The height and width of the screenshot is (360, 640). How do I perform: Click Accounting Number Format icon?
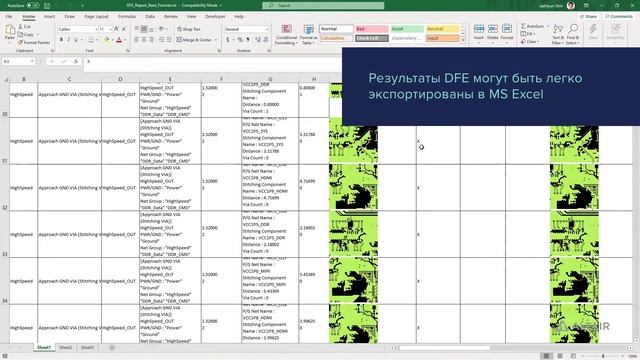pyautogui.click(x=227, y=40)
